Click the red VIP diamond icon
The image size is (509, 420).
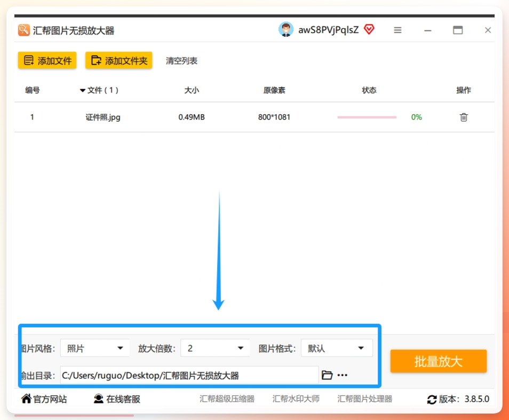point(369,29)
